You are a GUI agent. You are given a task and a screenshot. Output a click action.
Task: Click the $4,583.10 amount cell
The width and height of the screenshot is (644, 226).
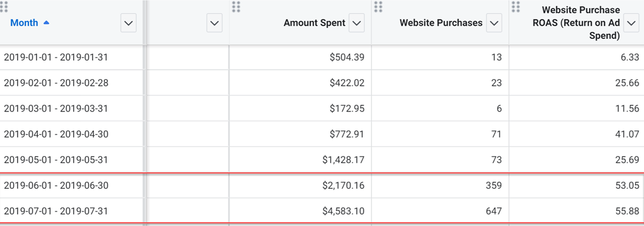click(300, 211)
